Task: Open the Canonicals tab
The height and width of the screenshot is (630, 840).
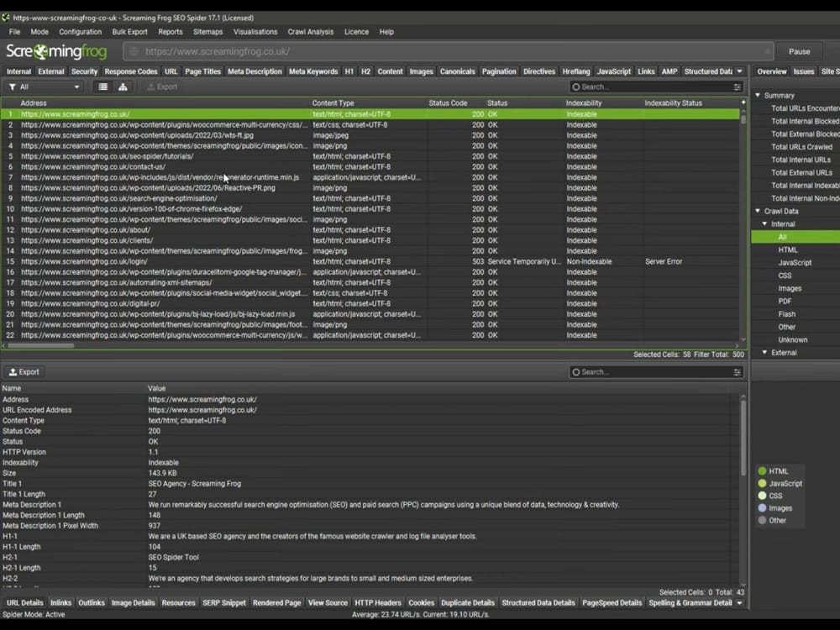Action: 457,71
